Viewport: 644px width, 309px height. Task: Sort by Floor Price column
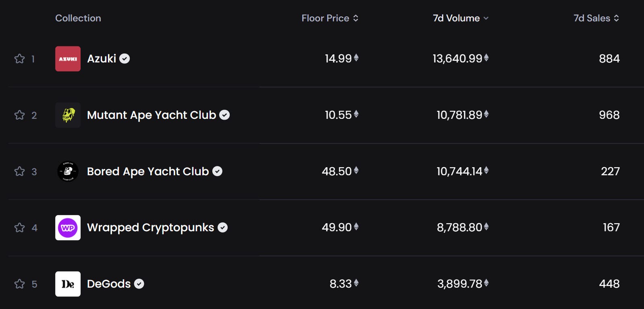[x=330, y=18]
